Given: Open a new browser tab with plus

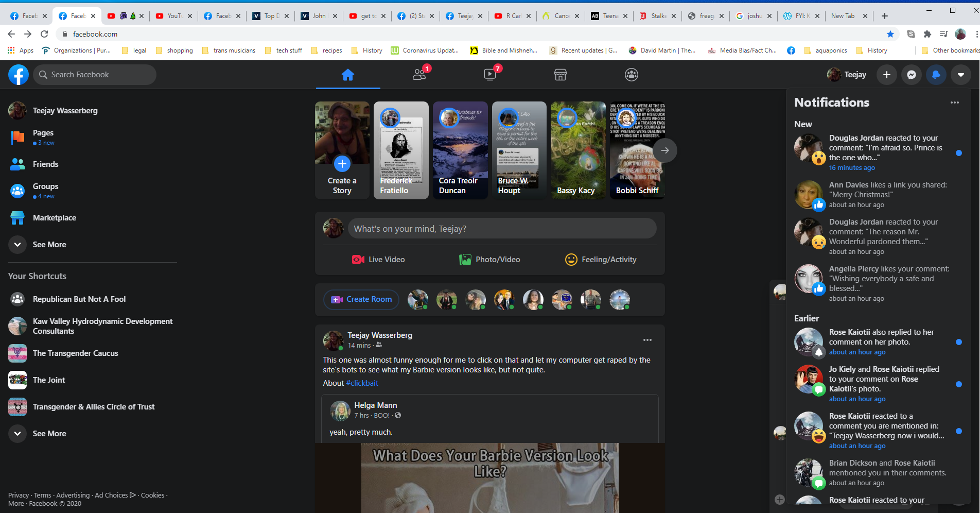Looking at the screenshot, I should pos(885,16).
